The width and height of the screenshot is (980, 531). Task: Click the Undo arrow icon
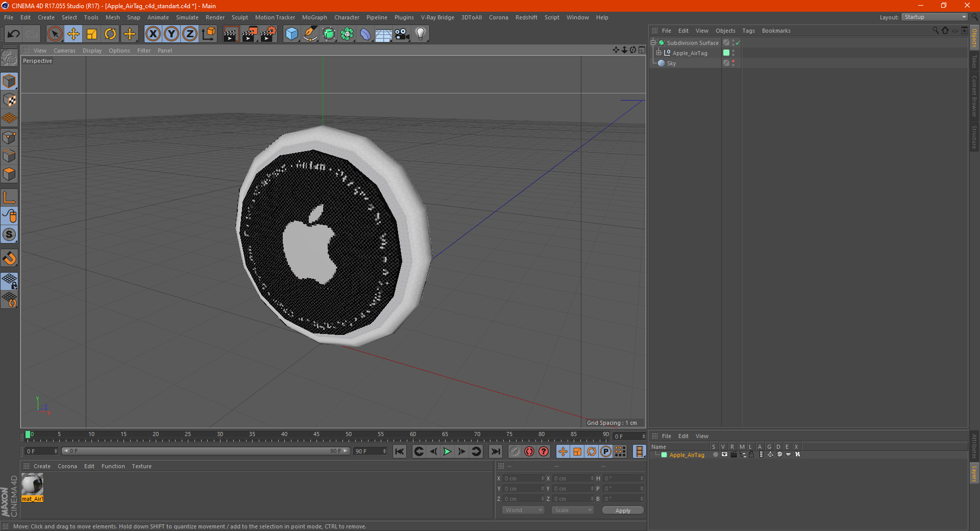[14, 34]
